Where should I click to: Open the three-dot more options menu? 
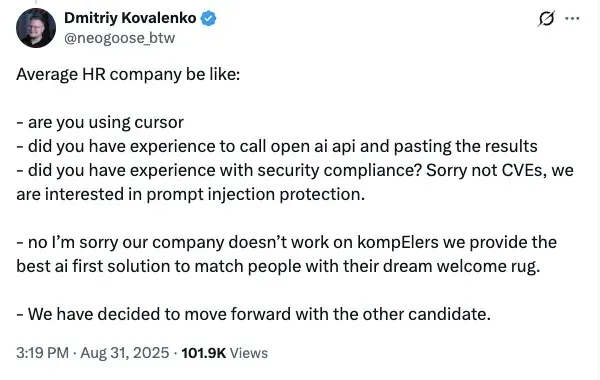572,18
